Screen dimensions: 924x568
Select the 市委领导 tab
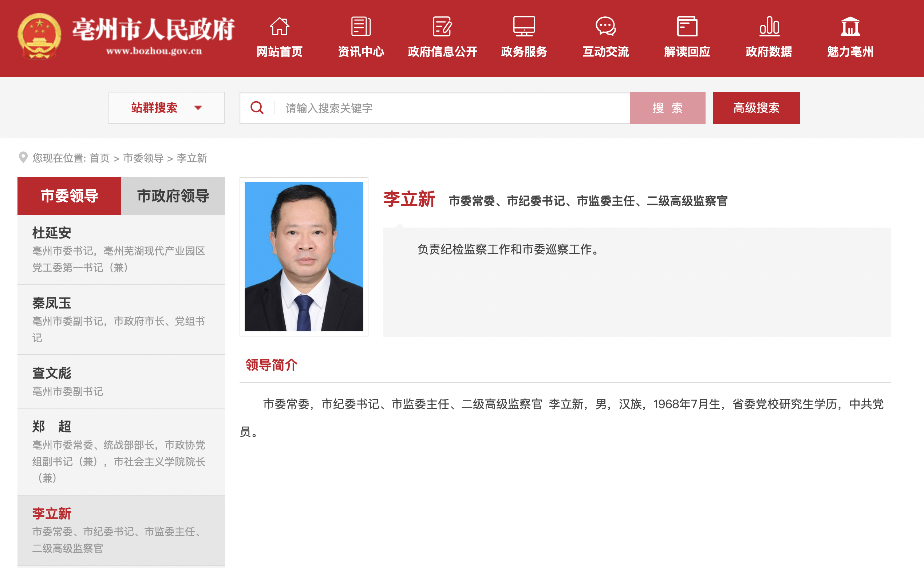(69, 196)
